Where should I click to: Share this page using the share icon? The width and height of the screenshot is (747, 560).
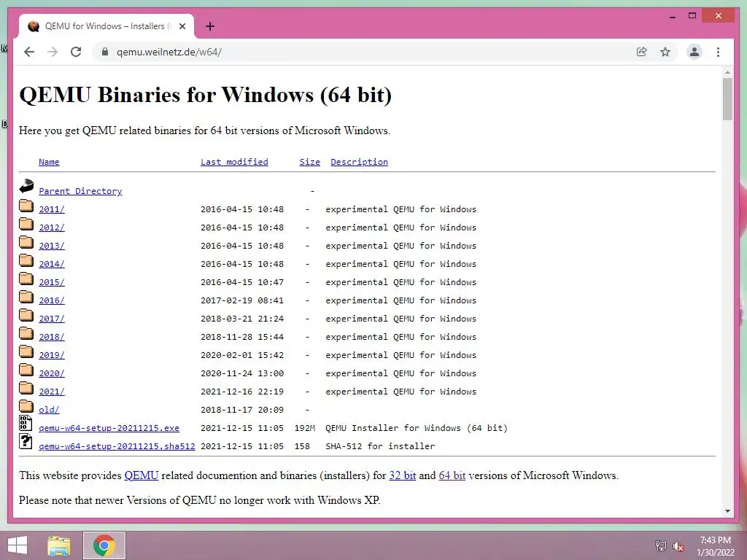pyautogui.click(x=642, y=52)
